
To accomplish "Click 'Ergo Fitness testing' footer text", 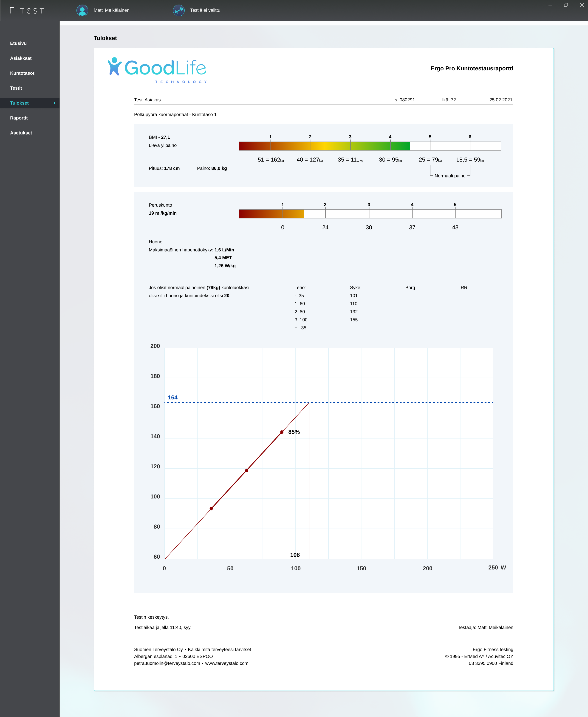I will 493,649.
